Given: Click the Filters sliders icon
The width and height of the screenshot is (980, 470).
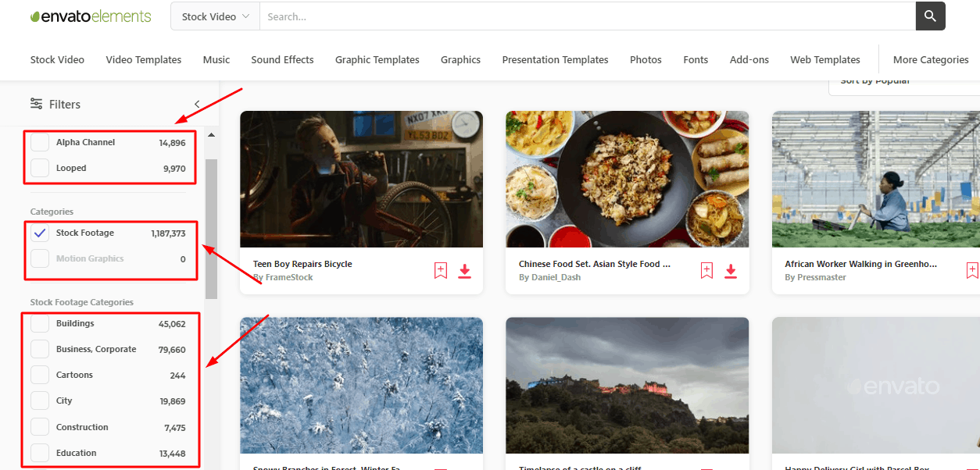Looking at the screenshot, I should pyautogui.click(x=37, y=104).
